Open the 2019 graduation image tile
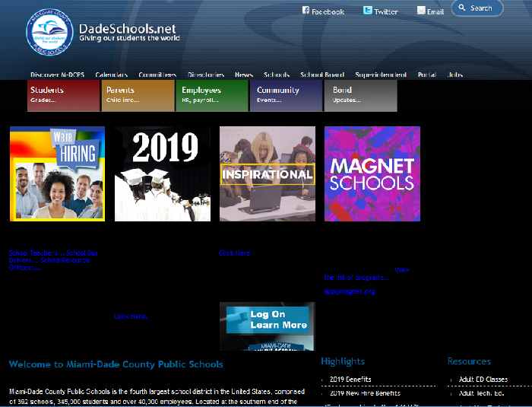532x407 pixels. point(163,173)
